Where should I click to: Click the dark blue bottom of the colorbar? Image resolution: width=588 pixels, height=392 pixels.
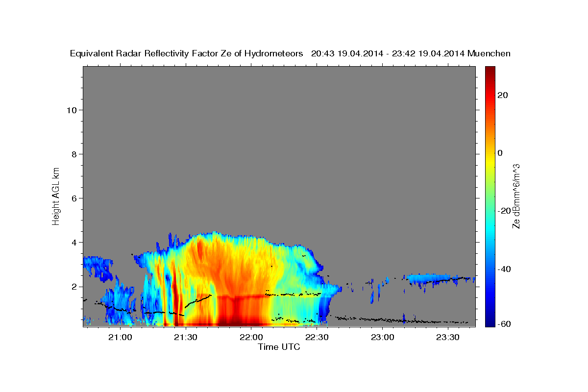pos(490,321)
